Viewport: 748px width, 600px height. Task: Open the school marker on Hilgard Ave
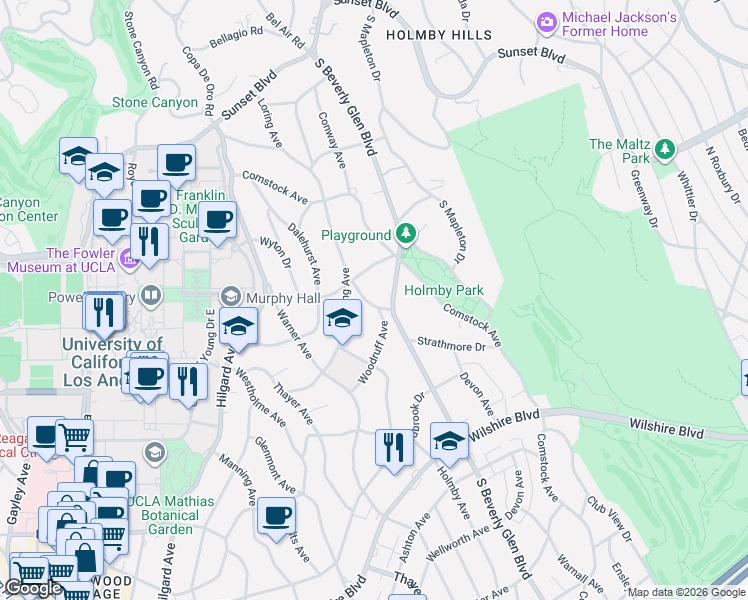pyautogui.click(x=239, y=329)
